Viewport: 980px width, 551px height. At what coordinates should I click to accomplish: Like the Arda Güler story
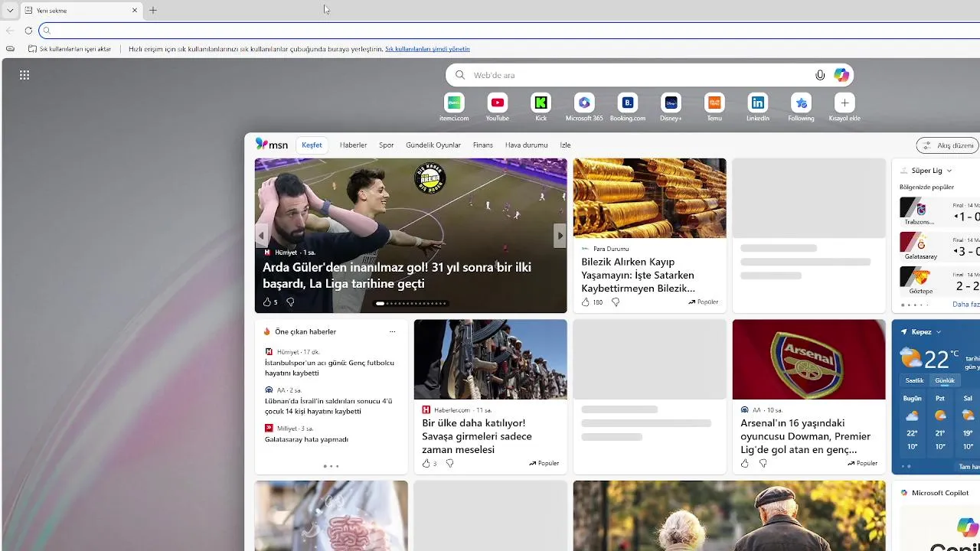click(x=267, y=302)
